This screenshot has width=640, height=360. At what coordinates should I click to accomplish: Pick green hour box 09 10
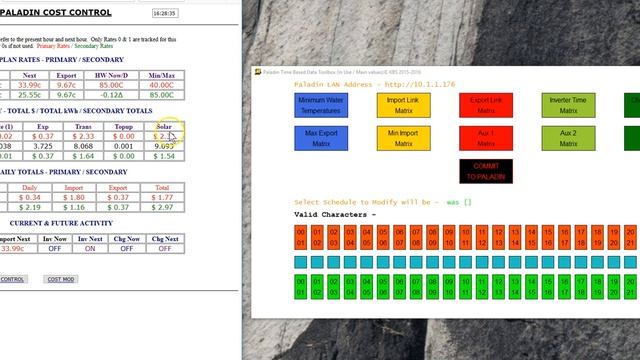click(449, 287)
